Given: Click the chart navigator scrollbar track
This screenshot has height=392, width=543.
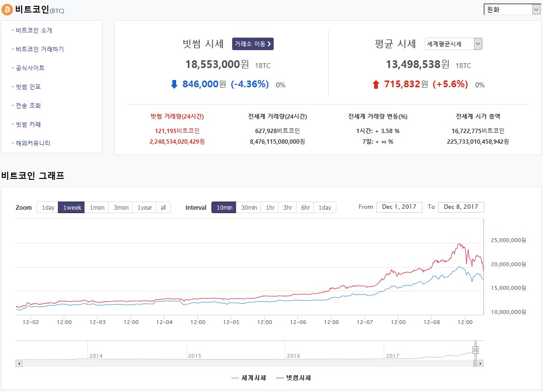Looking at the screenshot, I should click(x=241, y=363).
